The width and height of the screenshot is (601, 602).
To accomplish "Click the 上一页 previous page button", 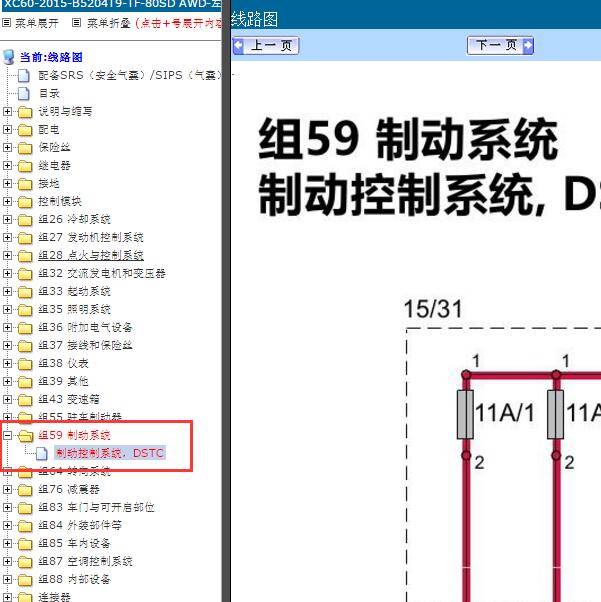I will click(266, 46).
